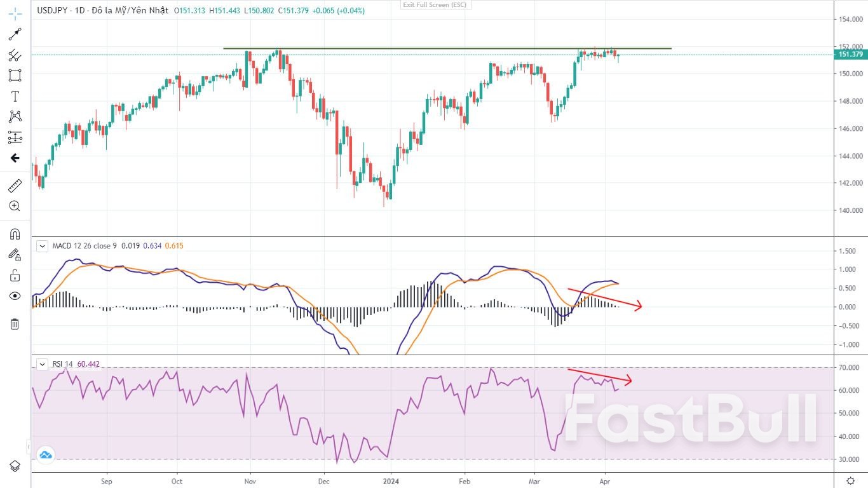The height and width of the screenshot is (488, 868).
Task: Click the Exit Full Screen (ESC) button
Action: pos(433,5)
